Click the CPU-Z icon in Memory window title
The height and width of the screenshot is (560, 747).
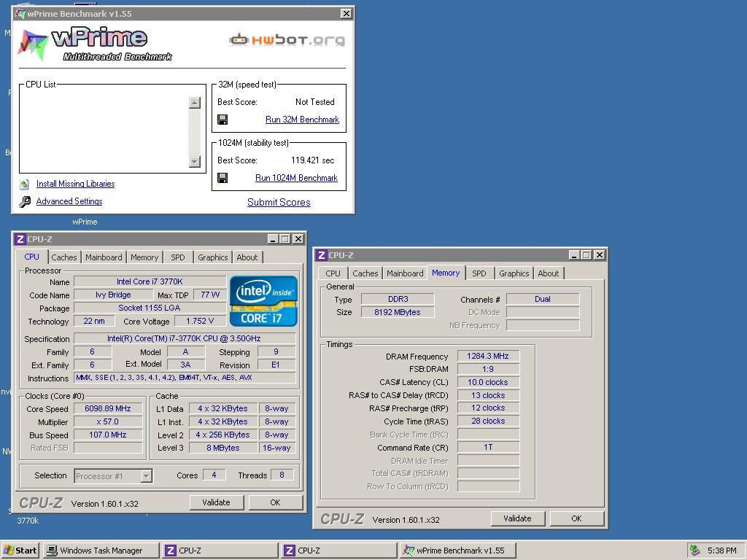(x=322, y=255)
